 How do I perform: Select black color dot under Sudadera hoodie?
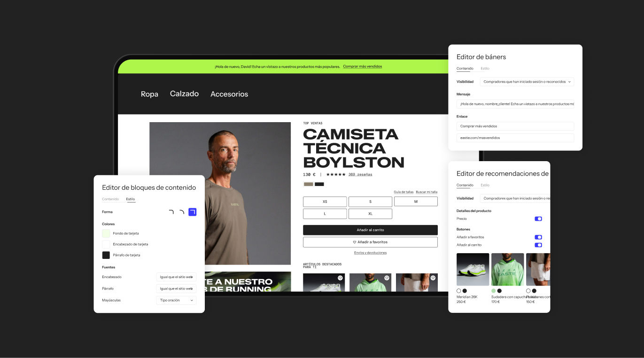coord(499,291)
